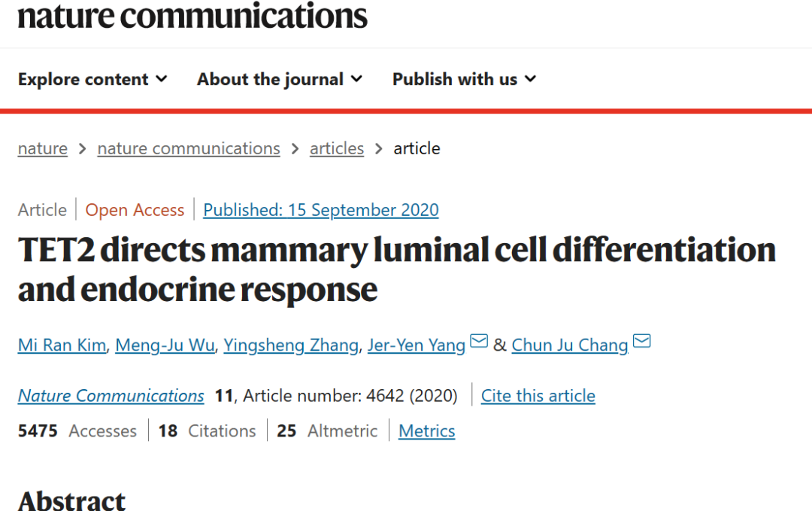Open the Metrics link
812x511 pixels.
coord(427,431)
